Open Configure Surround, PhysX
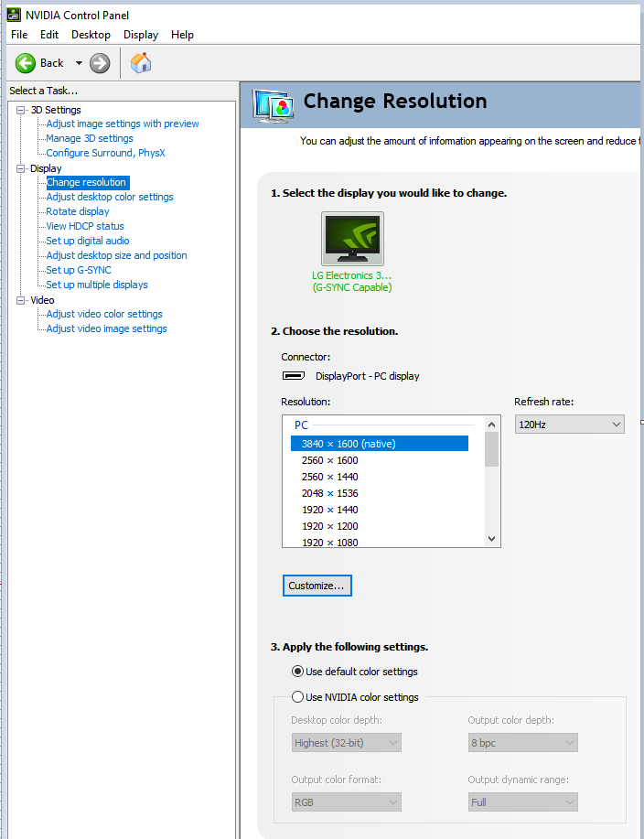Screen dimensions: 644x839 [x=105, y=153]
